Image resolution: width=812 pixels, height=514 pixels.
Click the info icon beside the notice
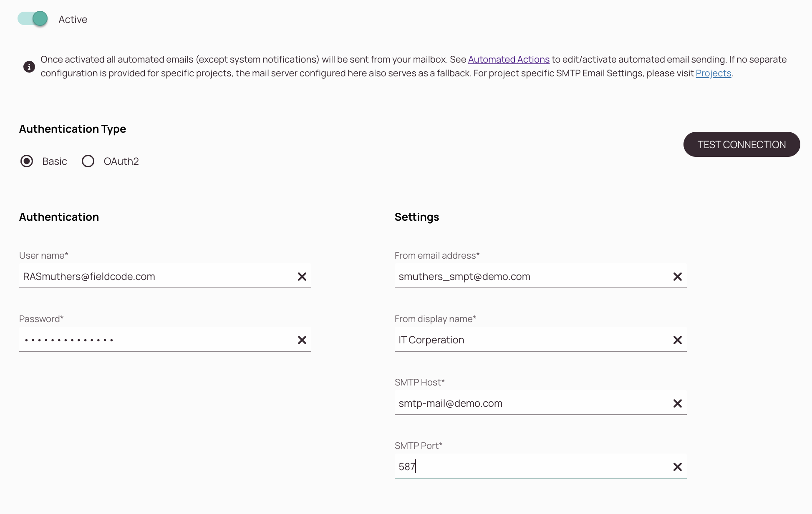[29, 67]
